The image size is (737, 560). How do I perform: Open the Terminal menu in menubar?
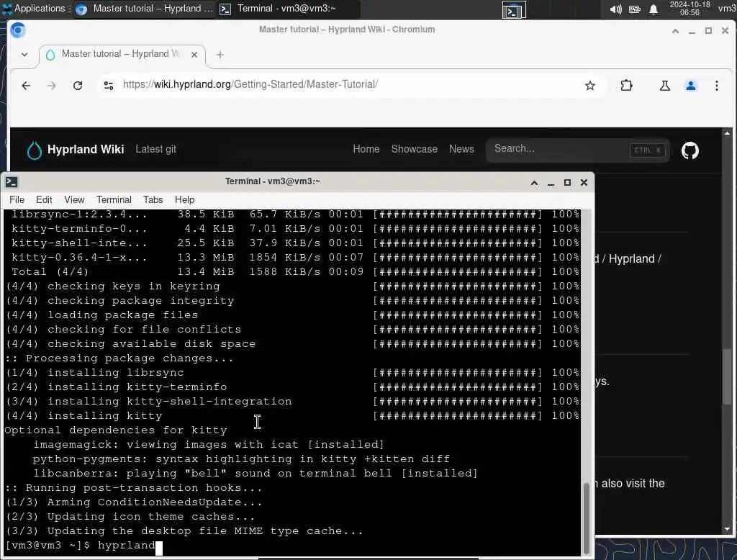(114, 200)
